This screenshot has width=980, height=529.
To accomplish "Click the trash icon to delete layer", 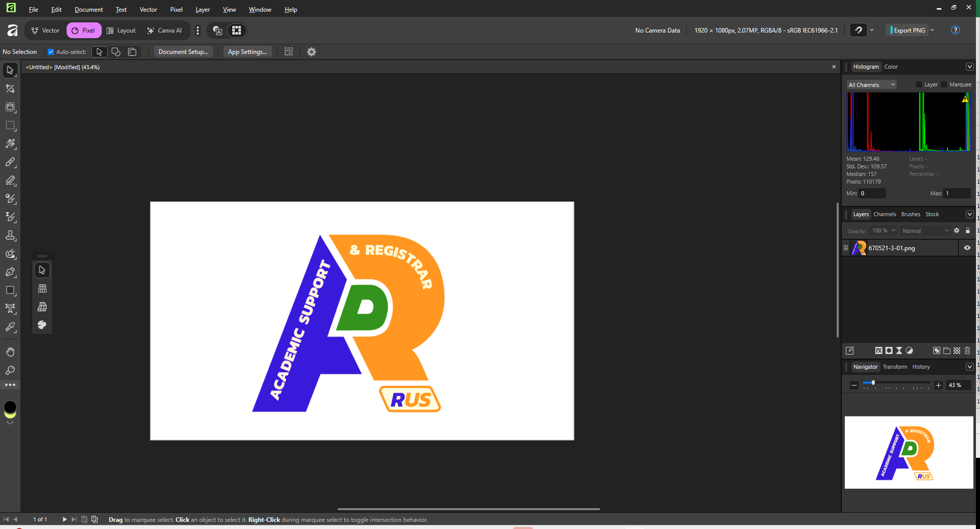I will pos(967,350).
